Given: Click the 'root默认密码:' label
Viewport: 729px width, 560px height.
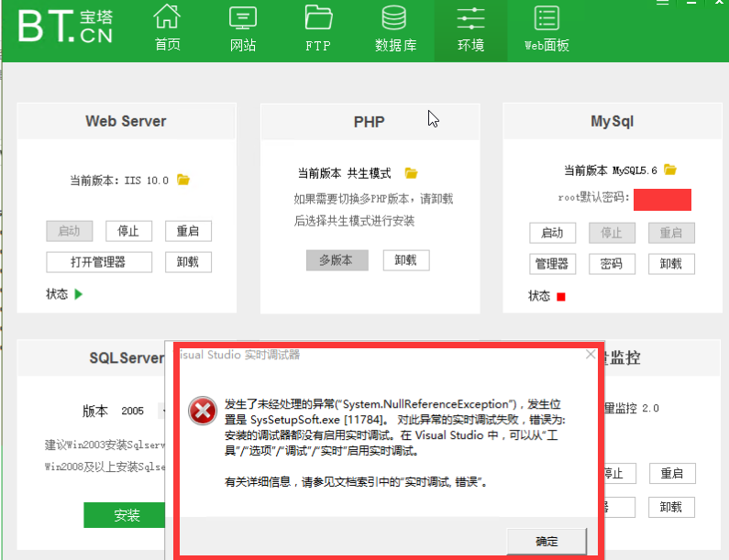Looking at the screenshot, I should click(593, 197).
